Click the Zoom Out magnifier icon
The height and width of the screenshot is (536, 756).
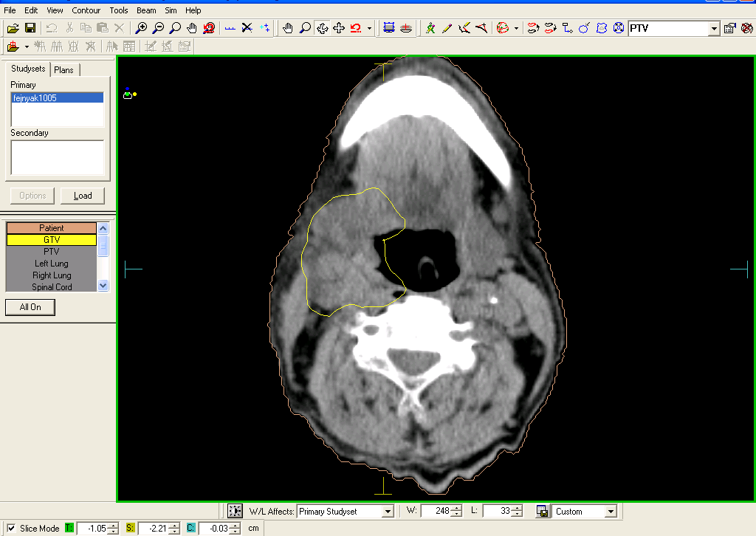[x=158, y=28]
